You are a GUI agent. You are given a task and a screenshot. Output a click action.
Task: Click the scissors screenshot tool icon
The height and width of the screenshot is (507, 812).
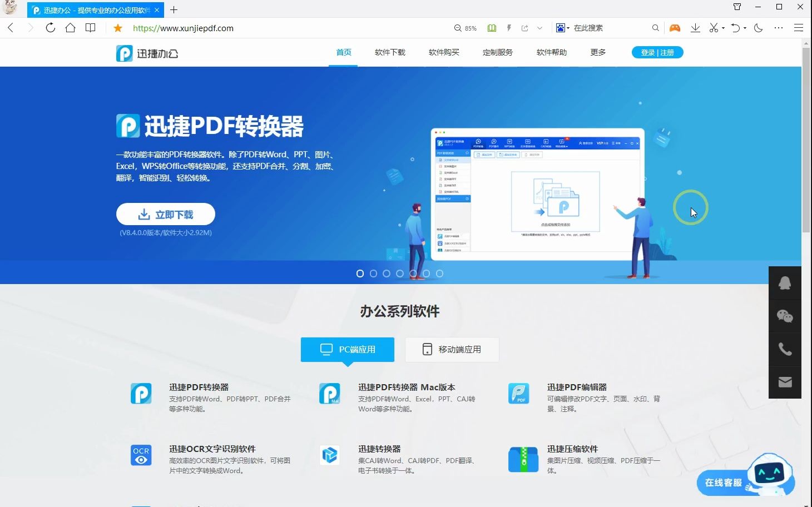pyautogui.click(x=714, y=28)
